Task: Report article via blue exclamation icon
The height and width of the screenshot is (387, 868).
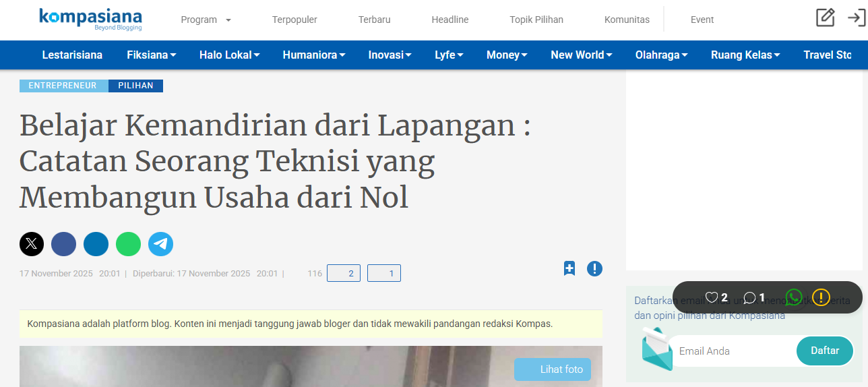Action: coord(594,268)
